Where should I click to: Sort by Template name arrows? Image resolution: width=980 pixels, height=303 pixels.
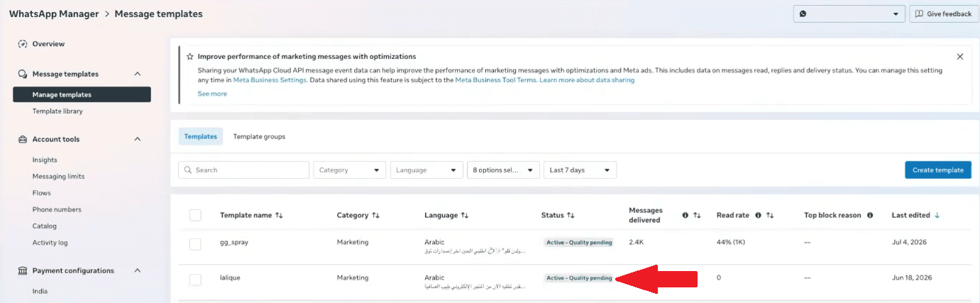(279, 215)
